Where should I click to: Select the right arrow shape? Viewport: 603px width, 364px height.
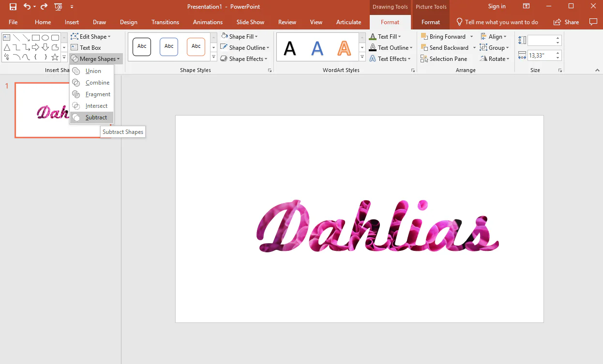[36, 47]
